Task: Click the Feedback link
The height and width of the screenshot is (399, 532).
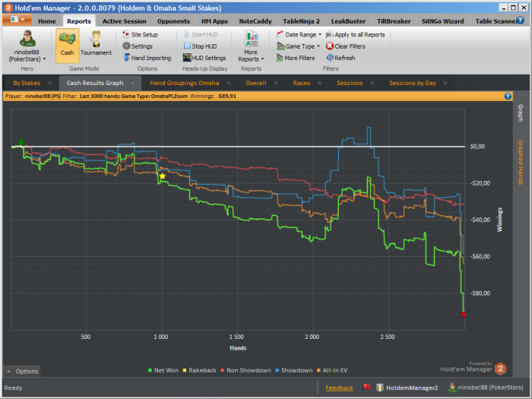Action: tap(339, 388)
